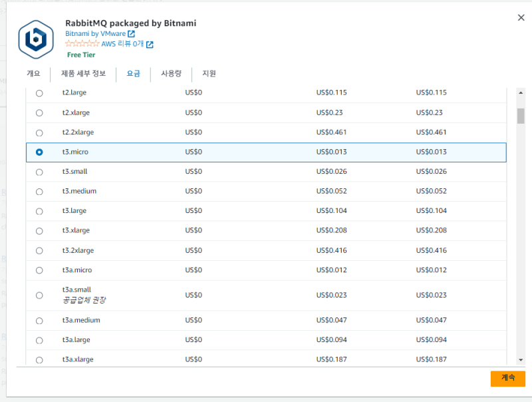This screenshot has height=402, width=532.
Task: Click first US$0.115 price in t2.large row
Action: pos(331,93)
